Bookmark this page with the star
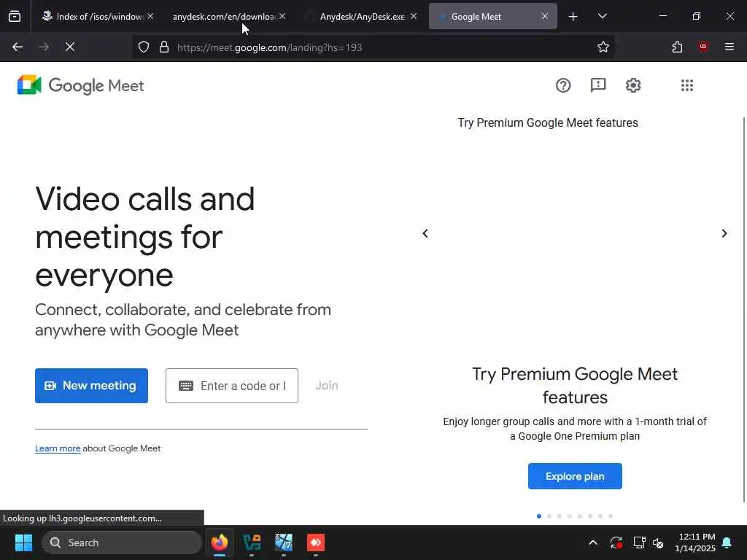This screenshot has height=560, width=747. pyautogui.click(x=603, y=47)
